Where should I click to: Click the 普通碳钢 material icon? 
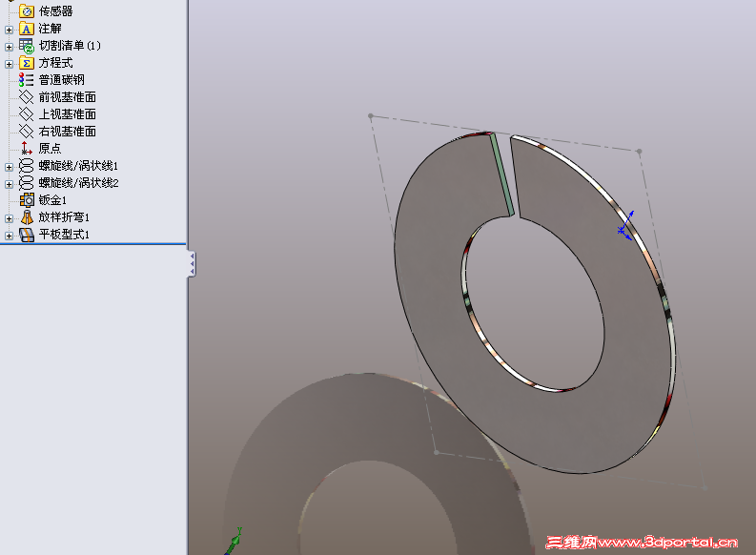click(27, 79)
